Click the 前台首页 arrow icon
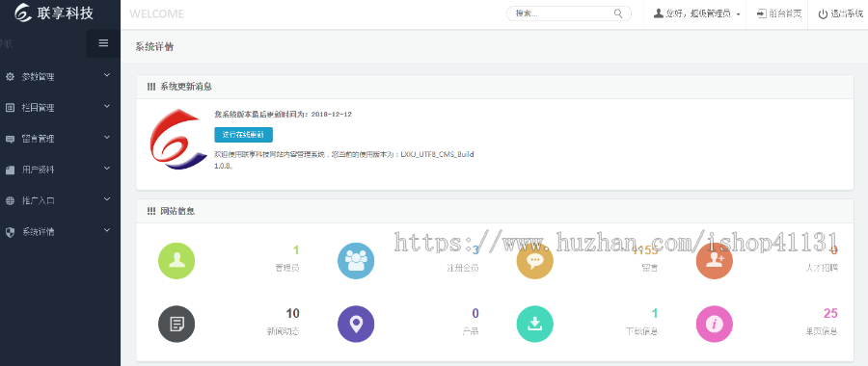Screen dimensions: 868x366 [762, 13]
